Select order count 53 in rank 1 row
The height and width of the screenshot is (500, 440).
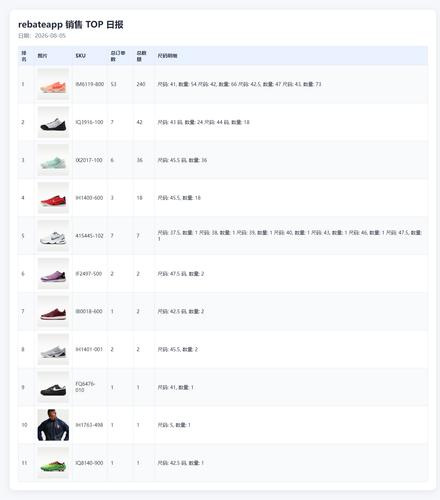coord(114,84)
